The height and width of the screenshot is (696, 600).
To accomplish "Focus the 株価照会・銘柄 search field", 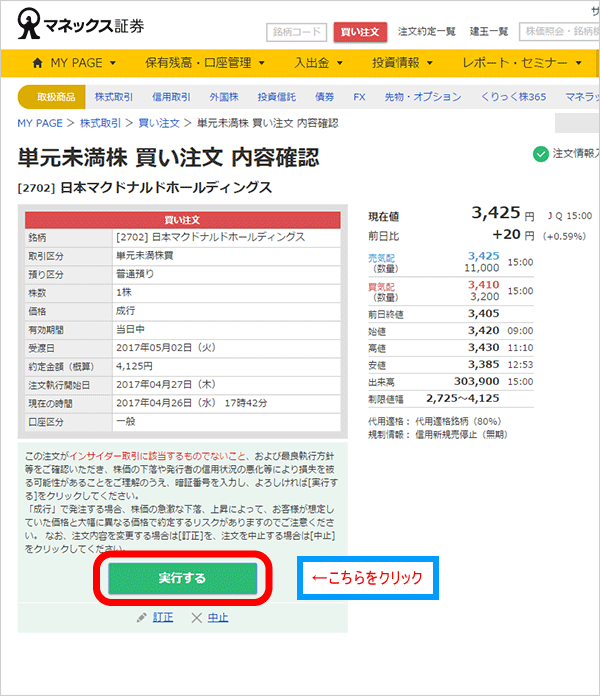I will point(560,32).
